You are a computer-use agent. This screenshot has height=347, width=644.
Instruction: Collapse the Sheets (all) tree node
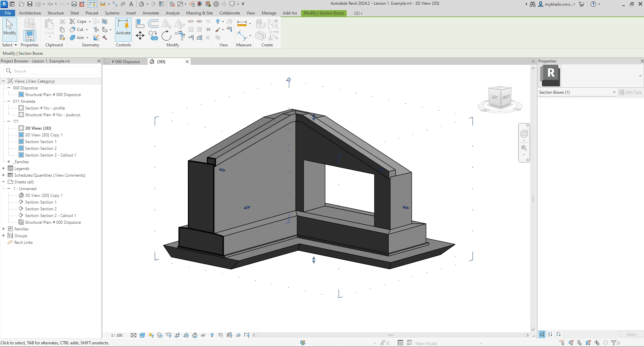(x=3, y=182)
